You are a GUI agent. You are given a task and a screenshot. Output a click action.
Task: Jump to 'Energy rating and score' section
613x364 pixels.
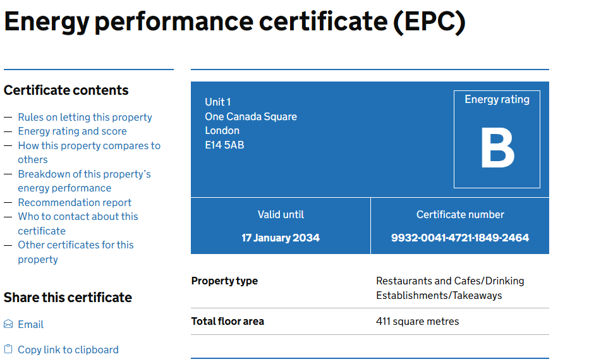[72, 131]
